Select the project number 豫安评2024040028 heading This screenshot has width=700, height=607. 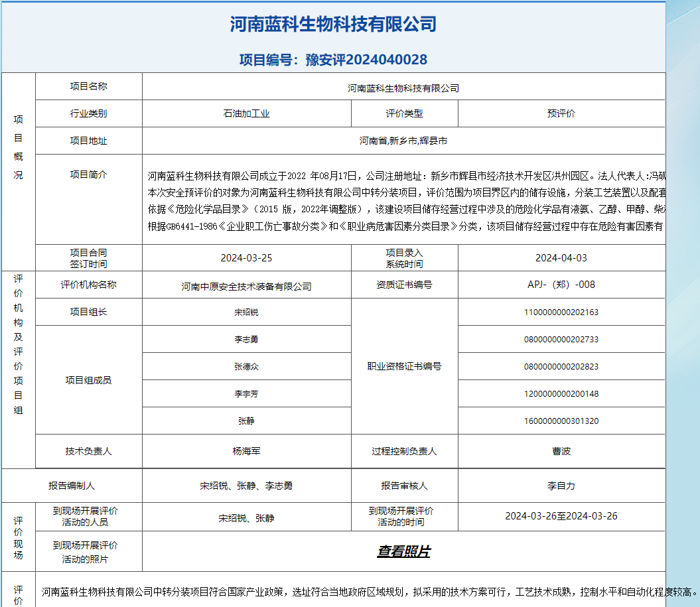(333, 60)
